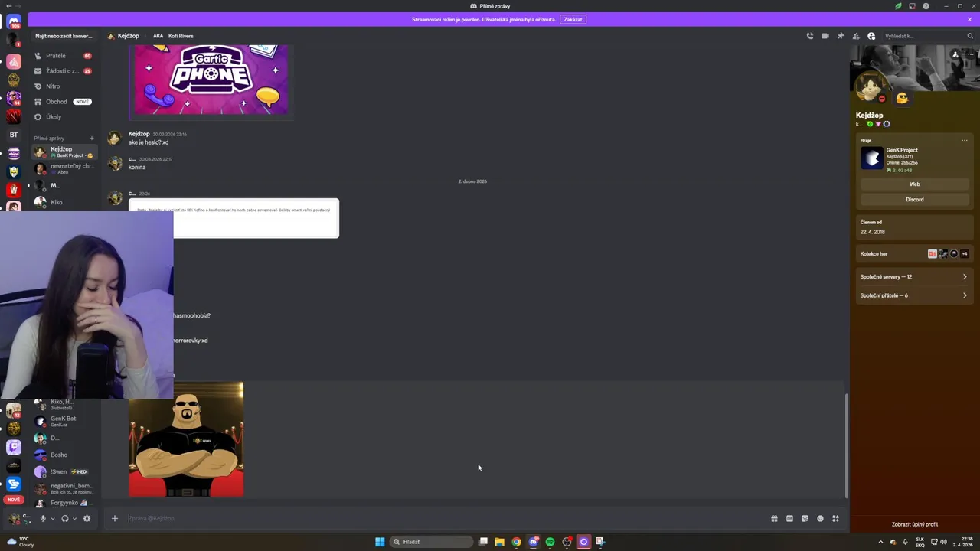This screenshot has width=980, height=551.
Task: Start a video call in the DM header
Action: pyautogui.click(x=825, y=36)
